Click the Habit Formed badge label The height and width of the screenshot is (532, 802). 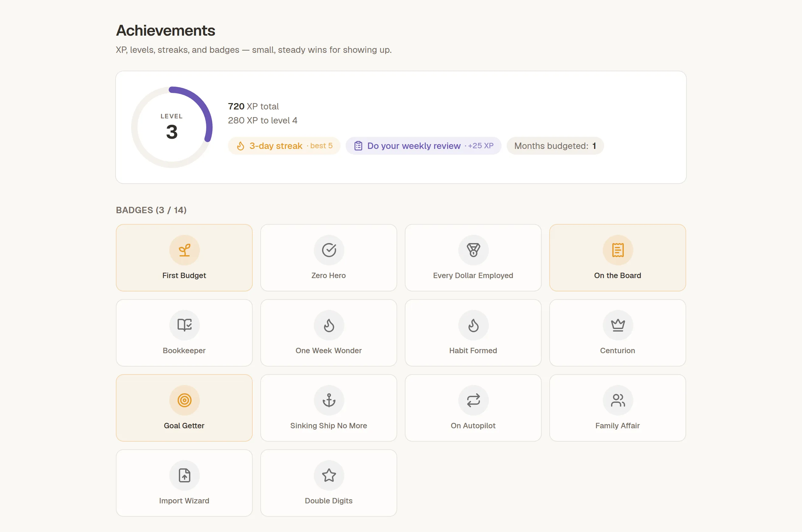point(473,351)
